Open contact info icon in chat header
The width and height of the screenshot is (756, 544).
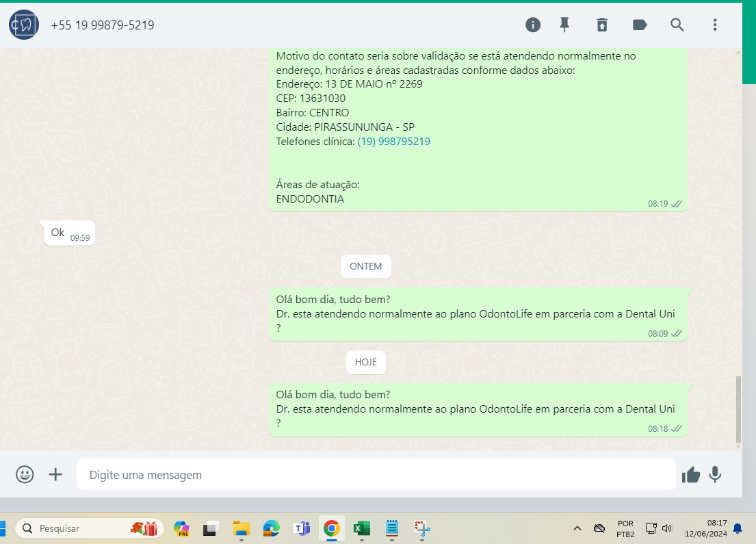533,25
